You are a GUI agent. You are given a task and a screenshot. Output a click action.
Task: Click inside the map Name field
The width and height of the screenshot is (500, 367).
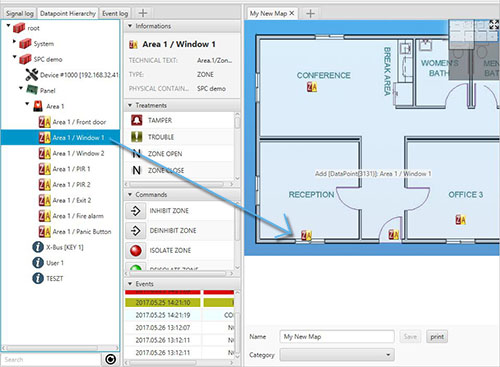pyautogui.click(x=337, y=337)
